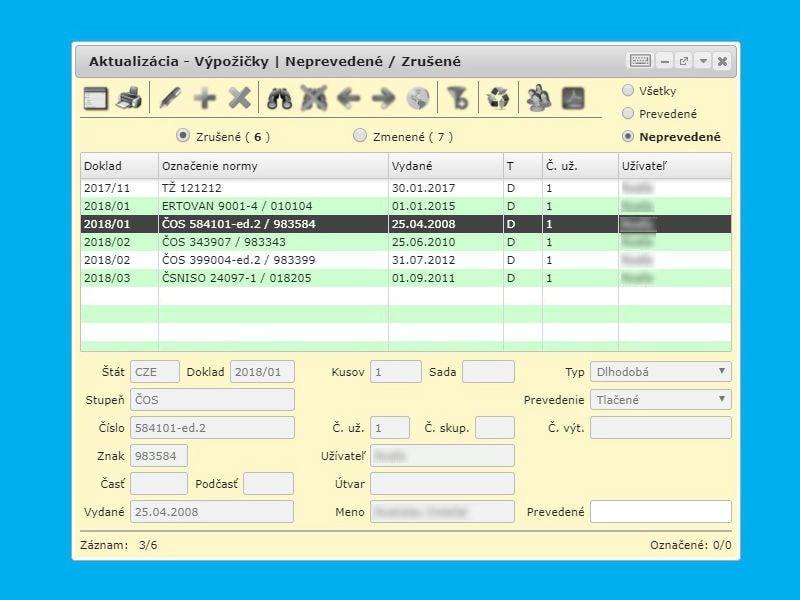Click the empty Č. výt. field

coord(661,428)
